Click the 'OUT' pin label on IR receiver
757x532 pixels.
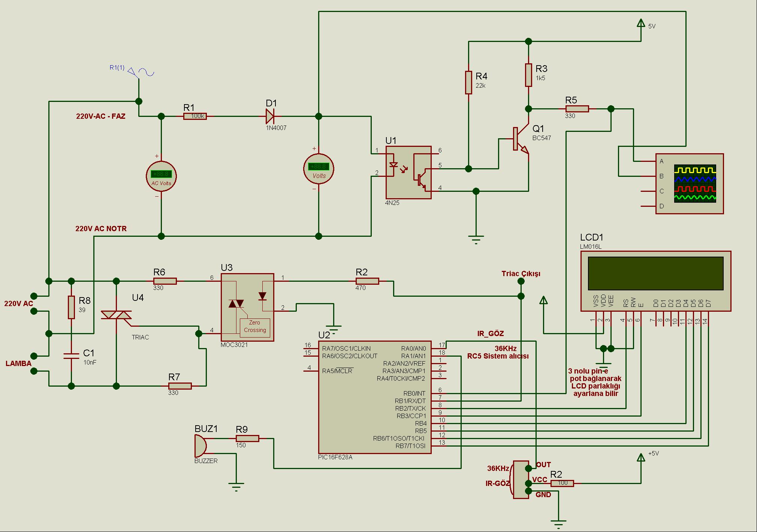point(543,465)
